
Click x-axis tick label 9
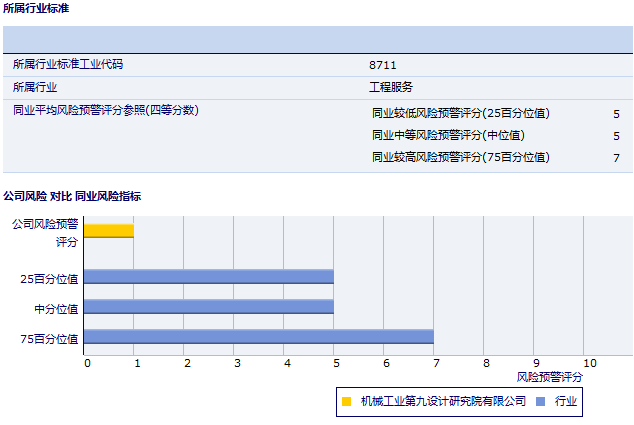pyautogui.click(x=536, y=363)
